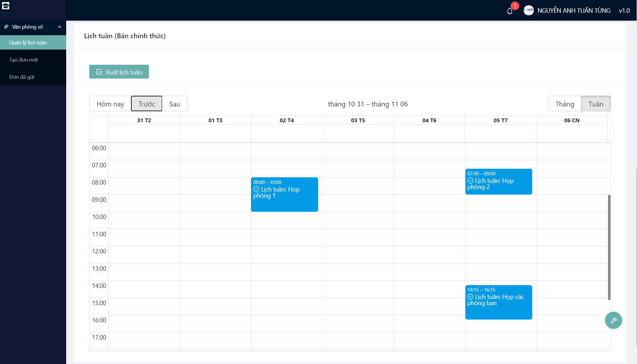Click the check icon on Họp phòng 1 event

(256, 189)
